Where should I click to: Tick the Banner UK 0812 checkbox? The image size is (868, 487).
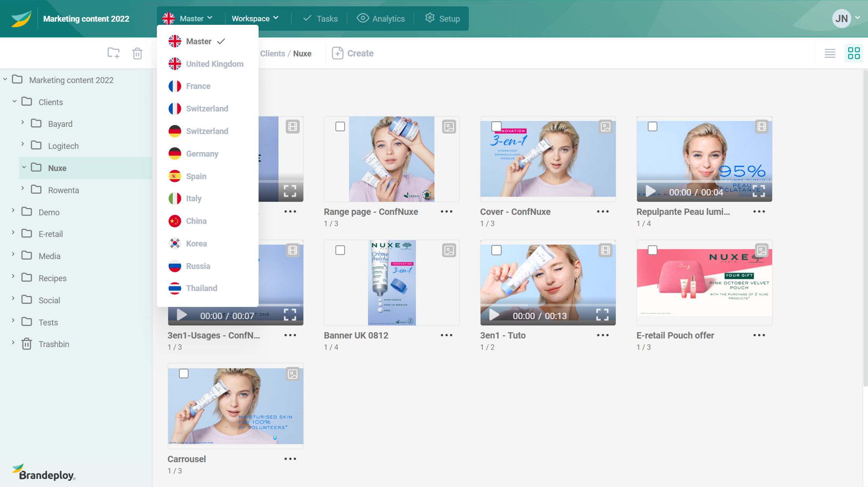340,250
